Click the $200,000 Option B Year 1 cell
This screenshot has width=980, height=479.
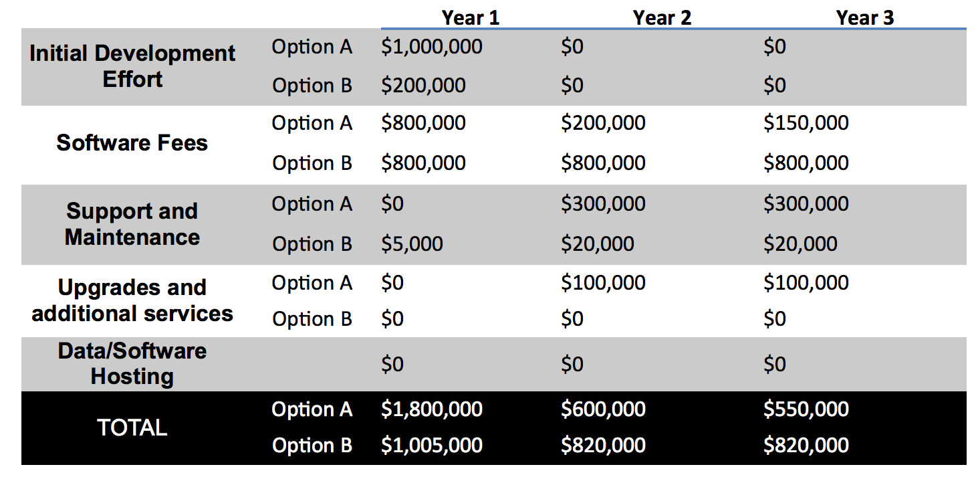[x=423, y=86]
